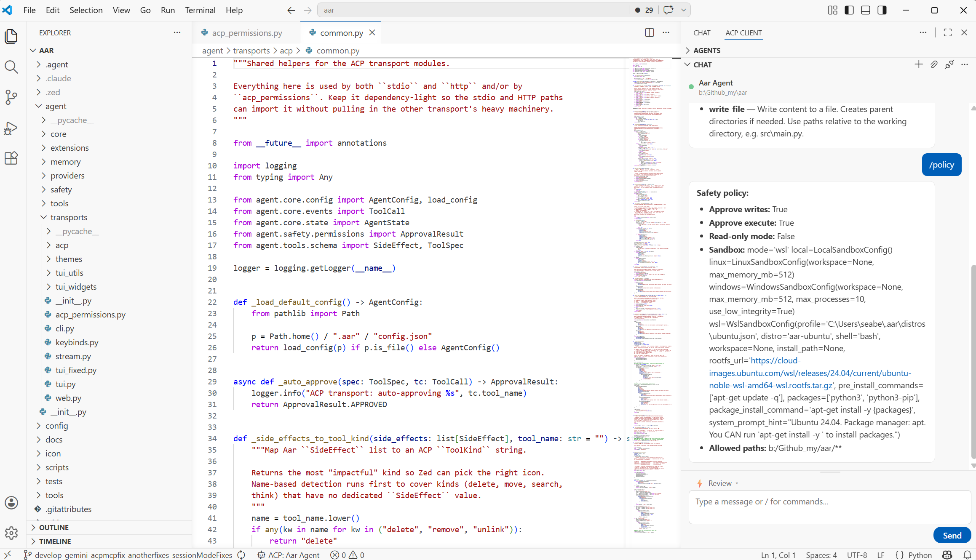Click ACP: Aar Agent status item
This screenshot has height=560, width=976.
289,555
